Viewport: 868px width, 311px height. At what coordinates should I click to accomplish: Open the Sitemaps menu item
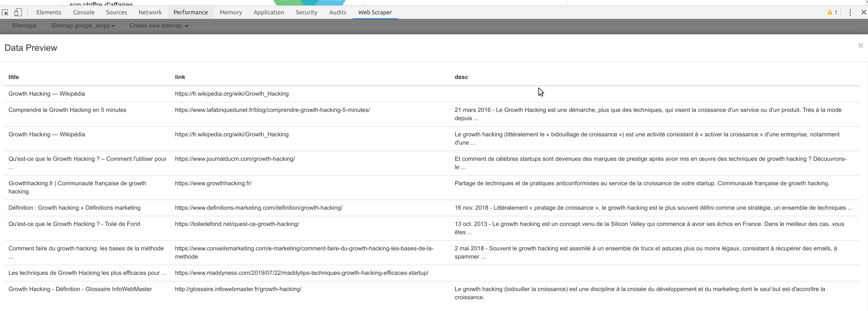[24, 26]
